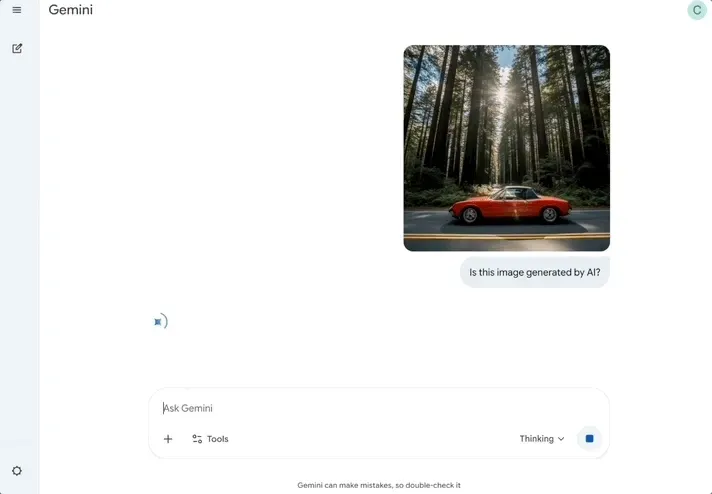712x494 pixels.
Task: Click the Gemini loading sparkle indicator
Action: 160,321
